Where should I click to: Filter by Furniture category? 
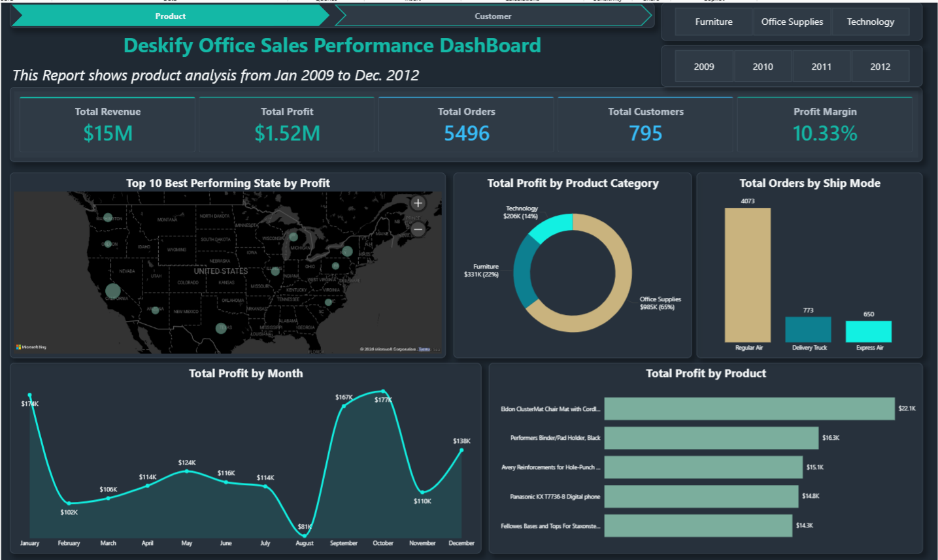coord(714,22)
